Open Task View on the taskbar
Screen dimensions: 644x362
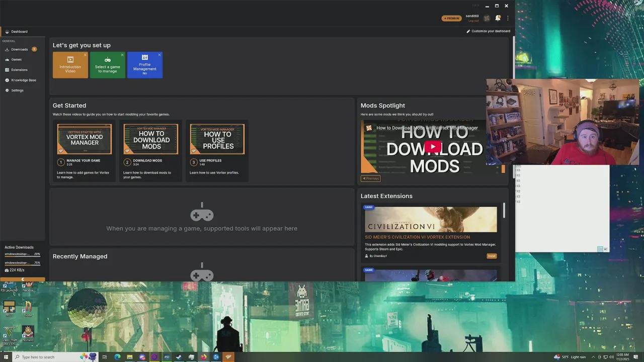(x=105, y=357)
